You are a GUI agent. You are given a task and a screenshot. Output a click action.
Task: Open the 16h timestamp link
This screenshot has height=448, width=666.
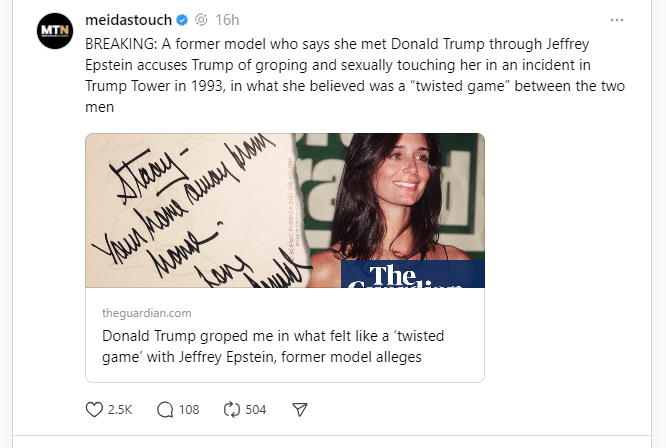[x=227, y=20]
